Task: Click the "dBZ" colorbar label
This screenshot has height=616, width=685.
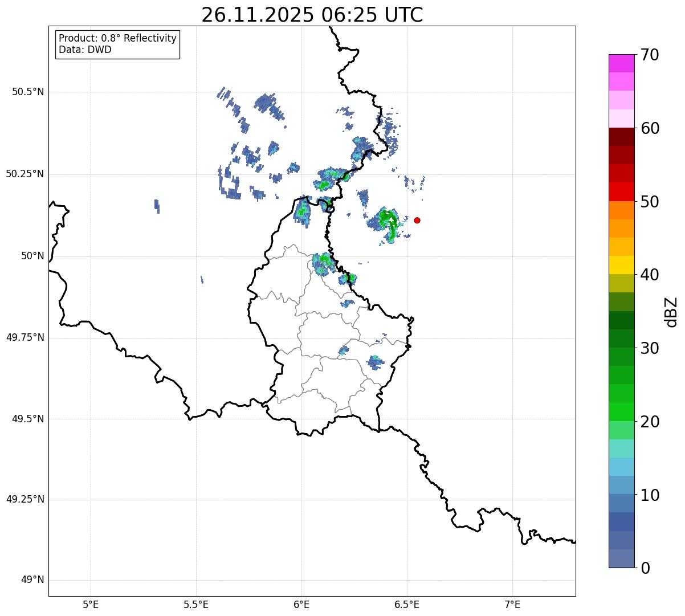Action: coord(671,312)
